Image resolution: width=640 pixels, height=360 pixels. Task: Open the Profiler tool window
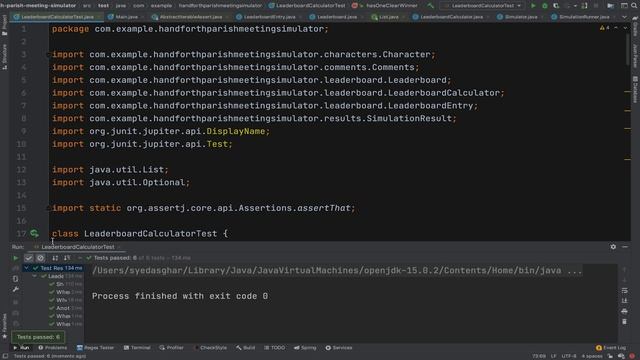(x=171, y=348)
